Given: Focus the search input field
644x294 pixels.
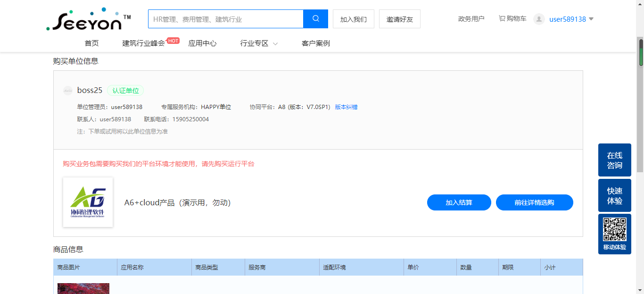Looking at the screenshot, I should coord(226,19).
